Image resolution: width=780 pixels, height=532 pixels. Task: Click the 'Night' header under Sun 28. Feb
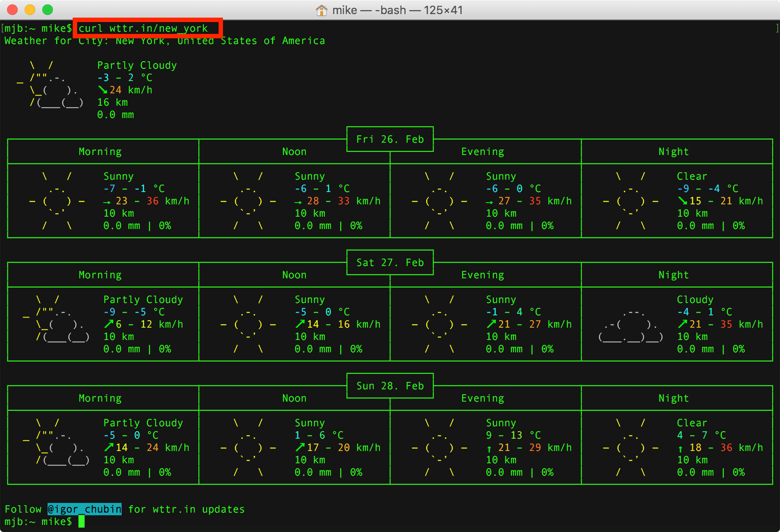[674, 399]
